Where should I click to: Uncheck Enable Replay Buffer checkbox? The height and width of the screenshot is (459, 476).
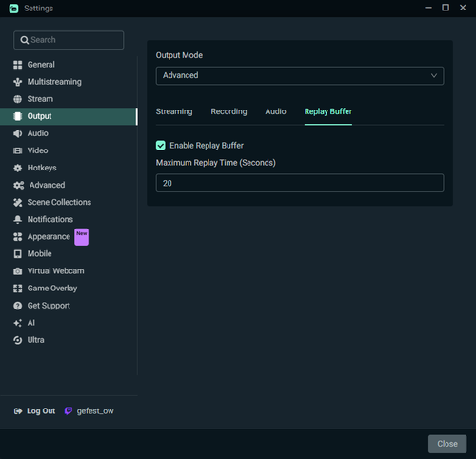click(161, 146)
